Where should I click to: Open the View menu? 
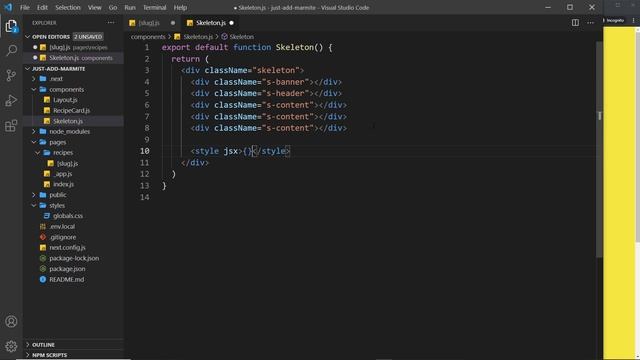pos(94,7)
